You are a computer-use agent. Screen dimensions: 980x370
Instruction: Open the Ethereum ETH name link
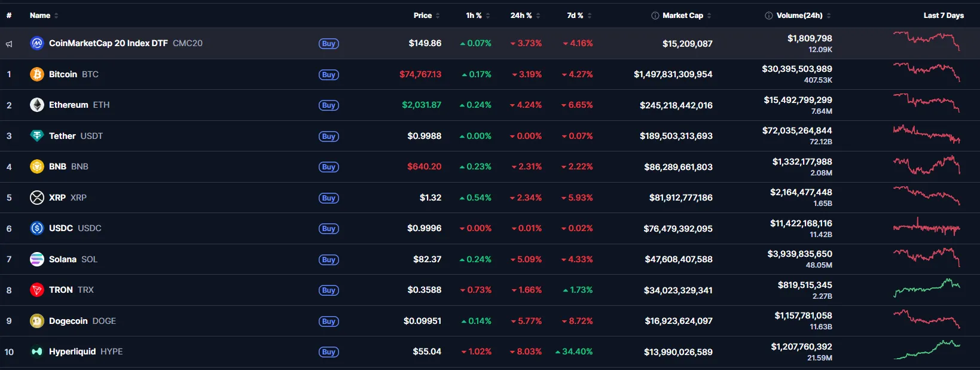(x=80, y=105)
